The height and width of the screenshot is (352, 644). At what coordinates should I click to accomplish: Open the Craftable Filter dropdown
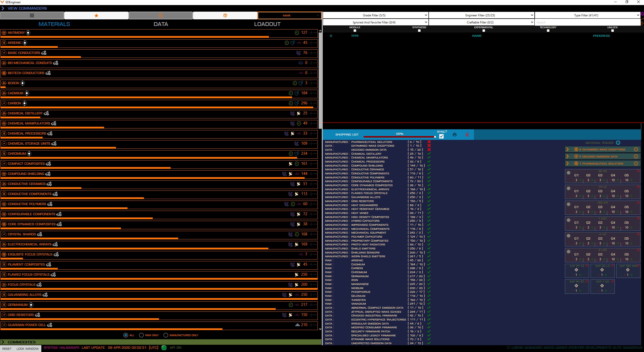481,22
